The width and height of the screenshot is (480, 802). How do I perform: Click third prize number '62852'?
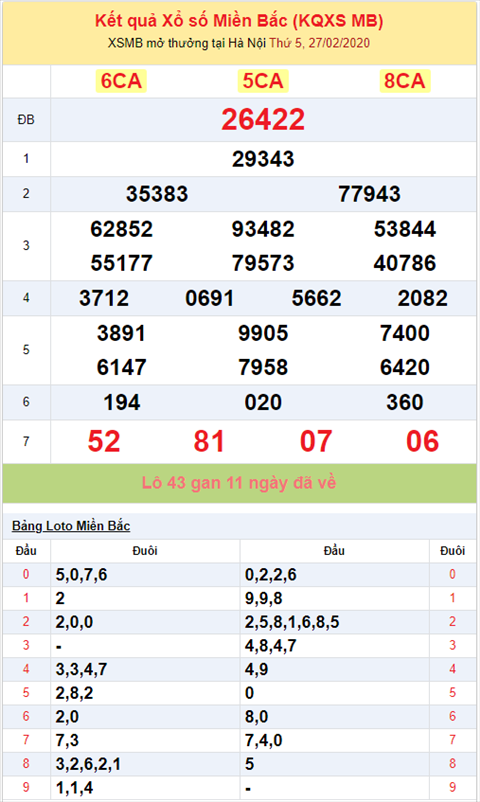(121, 229)
